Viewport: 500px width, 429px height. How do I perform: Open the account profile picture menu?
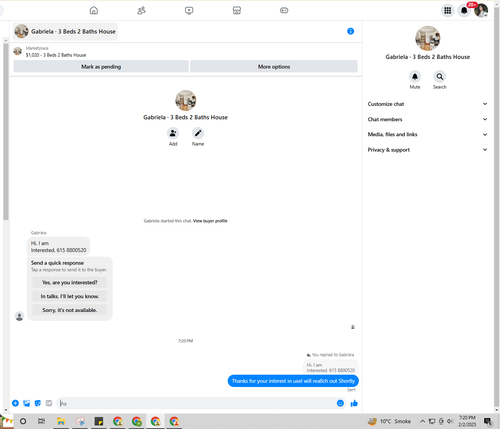(x=481, y=10)
